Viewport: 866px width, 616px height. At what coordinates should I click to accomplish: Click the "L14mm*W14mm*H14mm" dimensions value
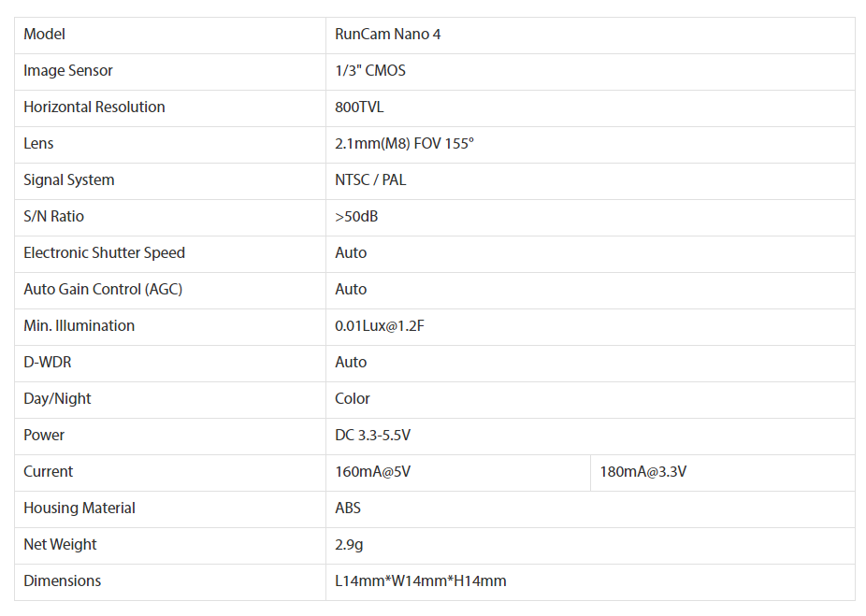421,581
